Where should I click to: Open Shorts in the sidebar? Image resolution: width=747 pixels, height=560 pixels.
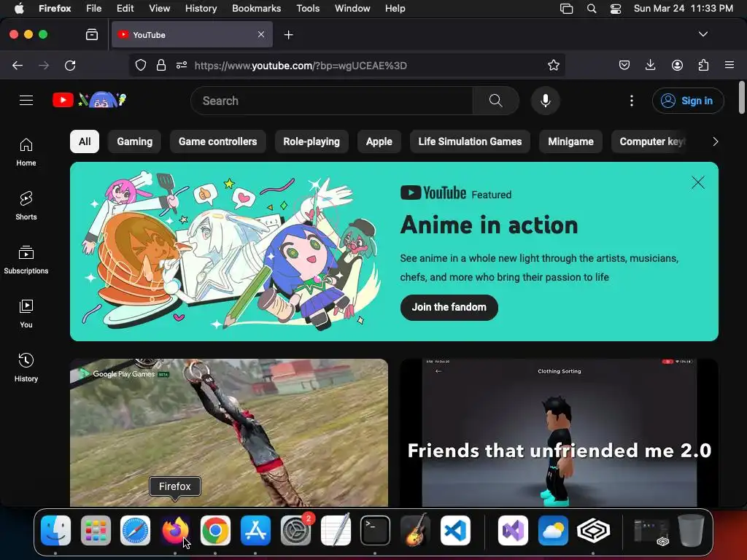26,206
